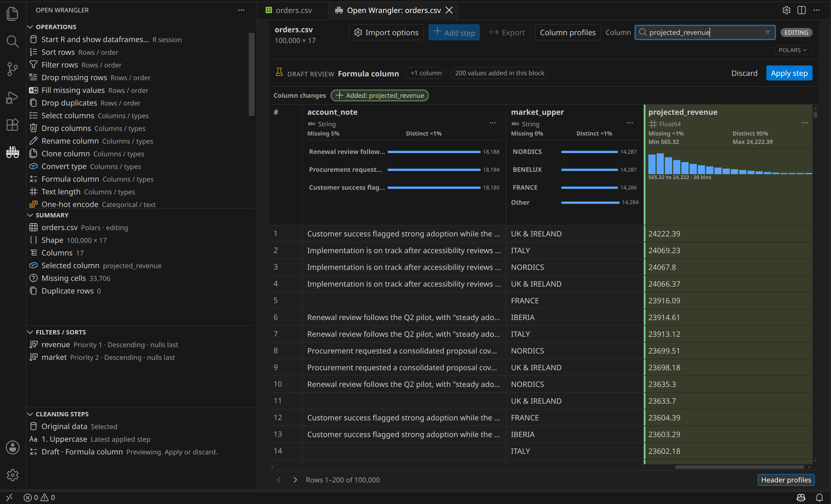The height and width of the screenshot is (504, 831).
Task: Click the Missing cells 33,706 summary row
Action: pyautogui.click(x=140, y=278)
